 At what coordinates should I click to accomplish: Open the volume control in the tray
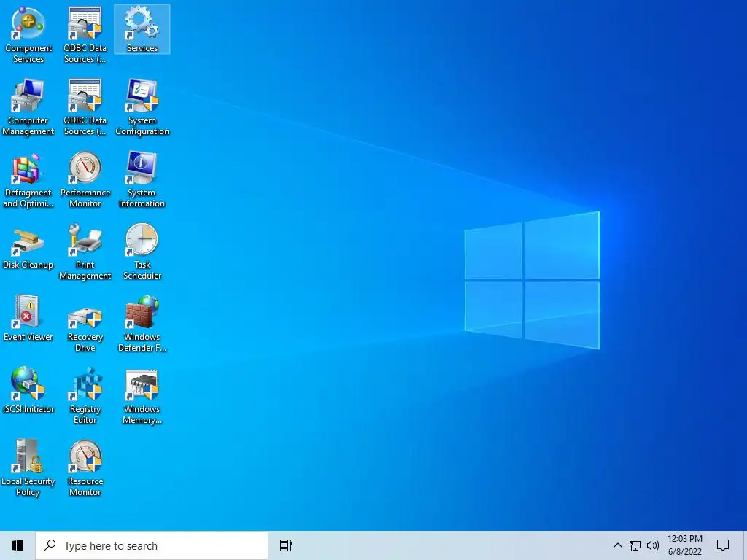(x=653, y=545)
